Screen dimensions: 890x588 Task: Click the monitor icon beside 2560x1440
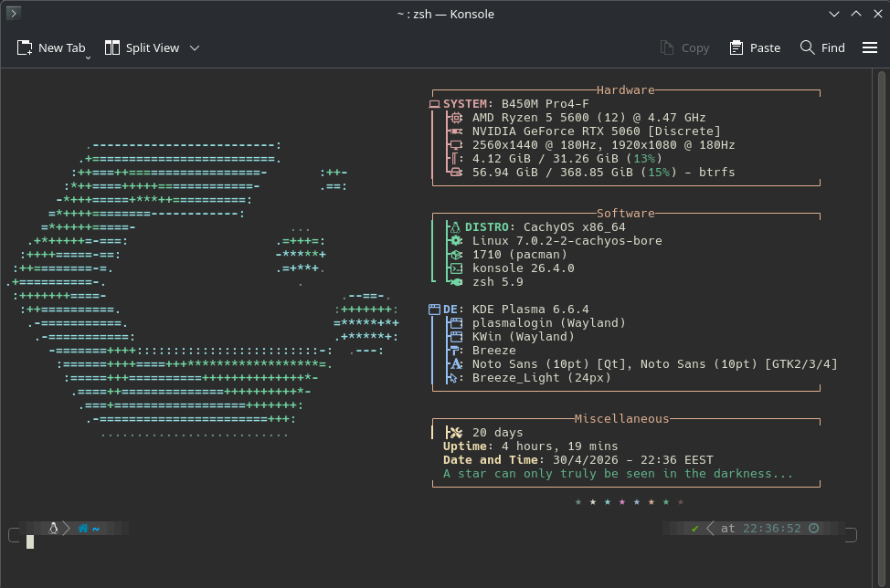click(456, 145)
